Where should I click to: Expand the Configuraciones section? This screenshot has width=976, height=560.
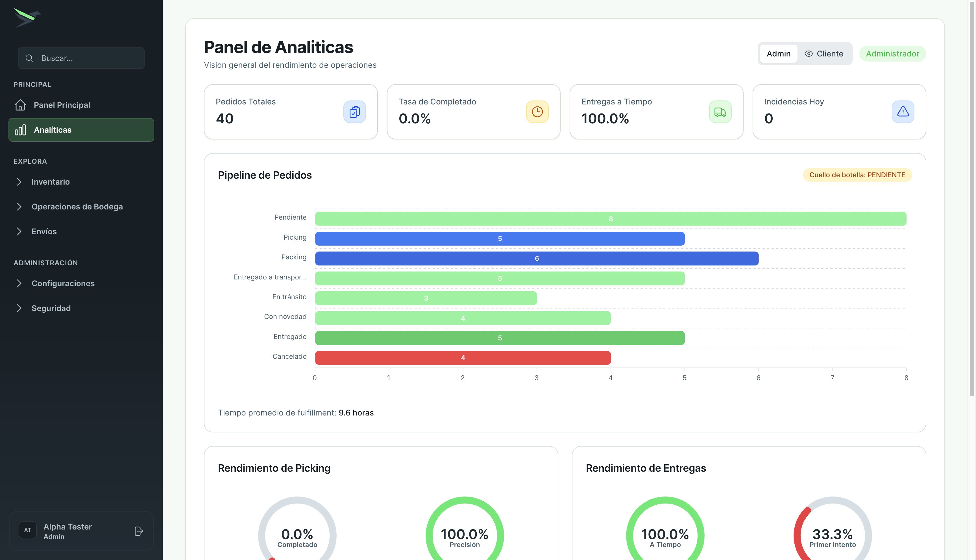click(81, 283)
